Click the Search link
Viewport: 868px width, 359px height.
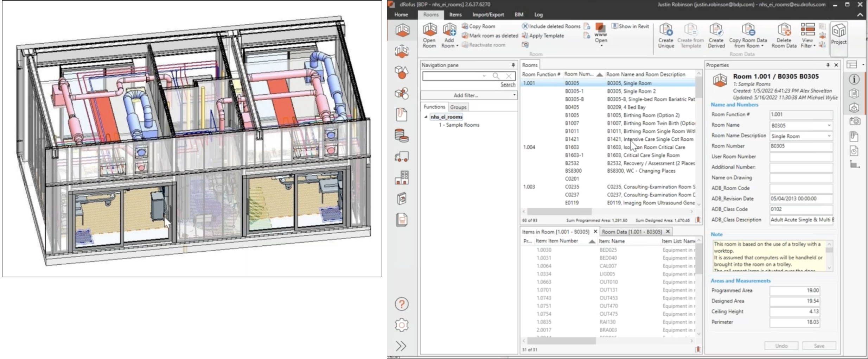(x=508, y=85)
